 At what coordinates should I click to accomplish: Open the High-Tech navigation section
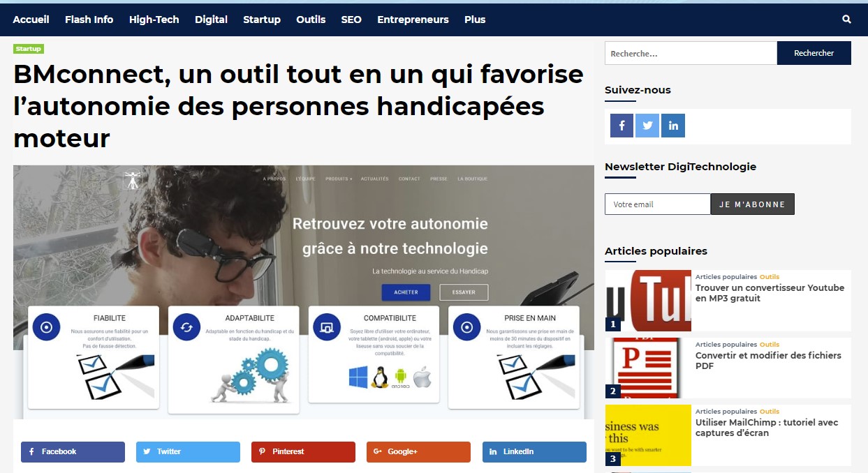pos(154,20)
